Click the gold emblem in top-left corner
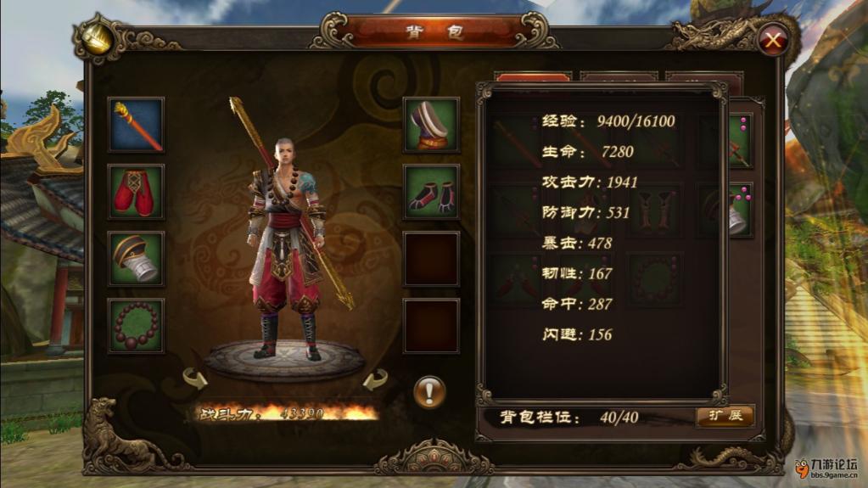868x488 pixels. [98, 39]
